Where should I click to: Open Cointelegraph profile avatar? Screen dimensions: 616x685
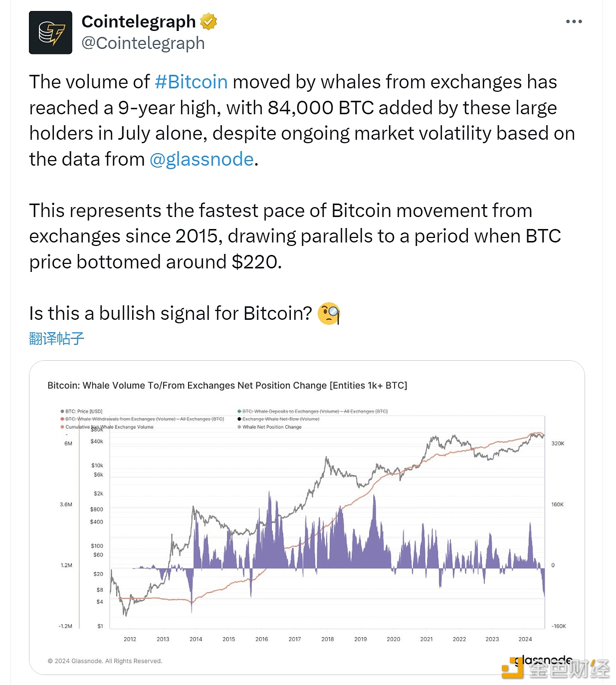[50, 32]
